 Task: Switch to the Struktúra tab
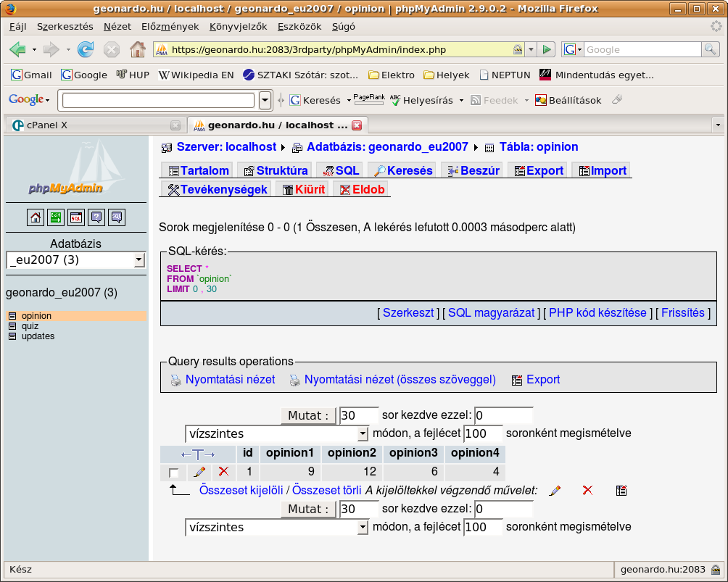(x=276, y=171)
